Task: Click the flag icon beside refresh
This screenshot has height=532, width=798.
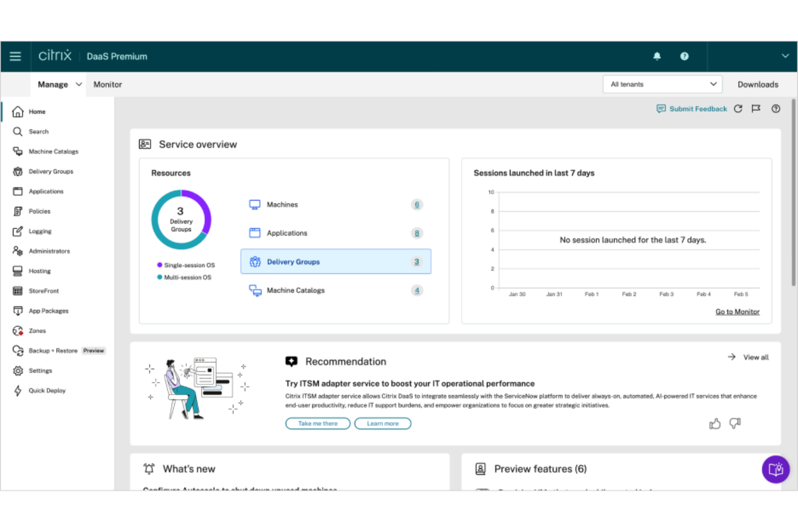Action: click(756, 109)
